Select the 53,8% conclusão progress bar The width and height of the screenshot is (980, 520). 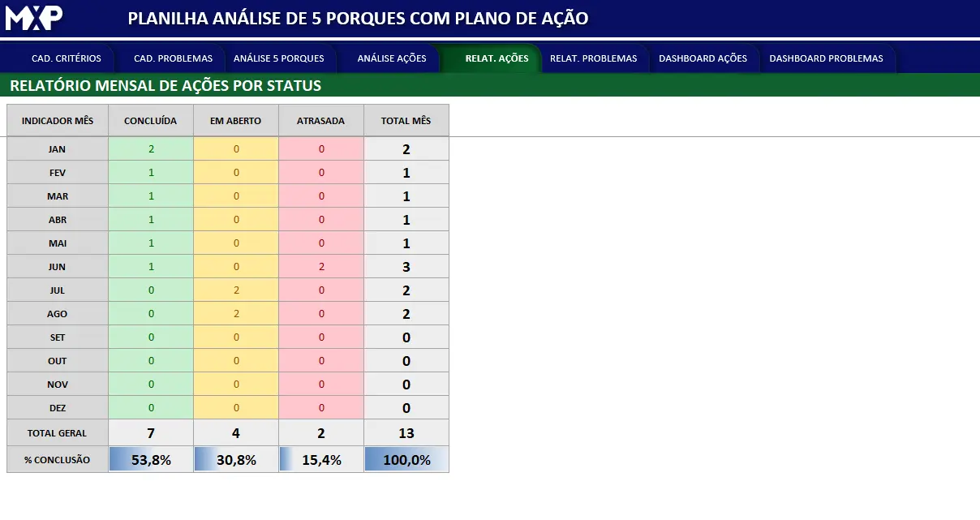(151, 460)
